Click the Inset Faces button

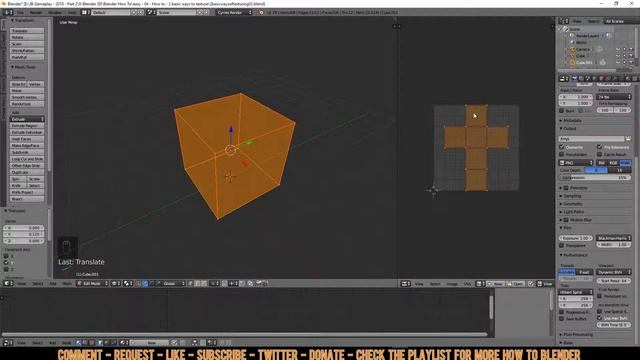(27, 139)
